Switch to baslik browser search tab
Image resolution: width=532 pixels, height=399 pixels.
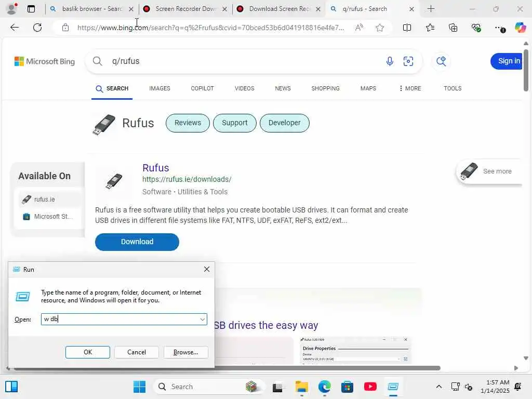point(91,9)
